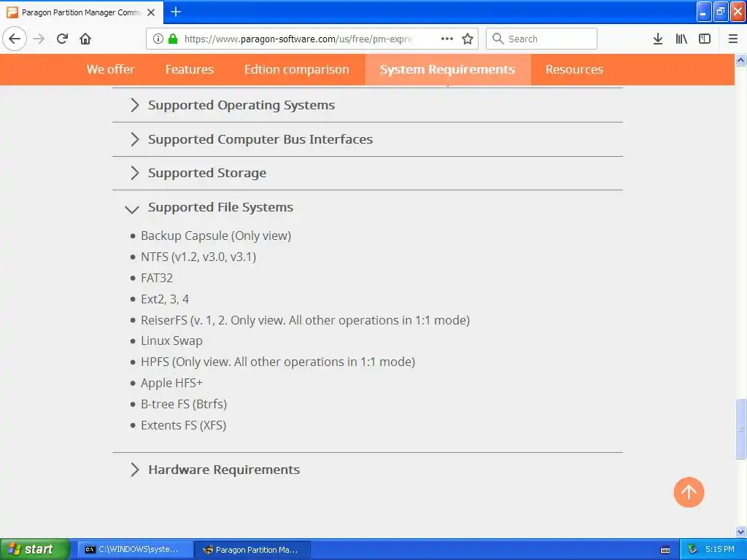
Task: Show site information icon in address bar
Action: [158, 39]
